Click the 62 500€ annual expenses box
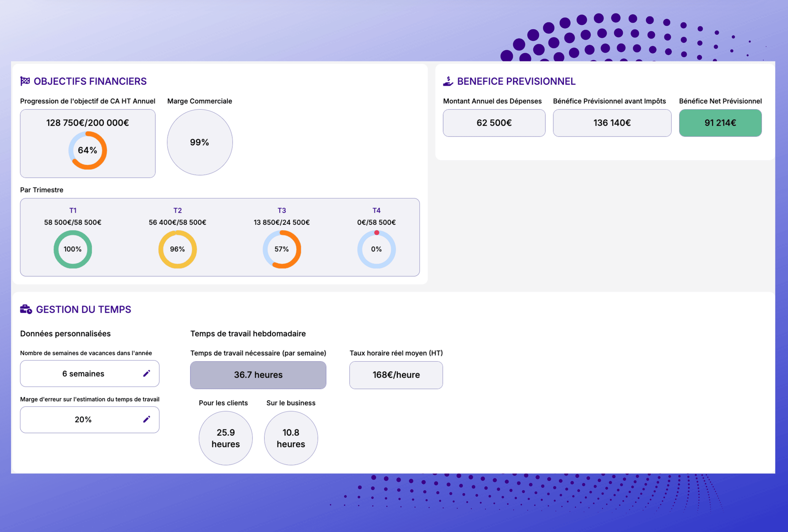The height and width of the screenshot is (532, 788). tap(494, 123)
